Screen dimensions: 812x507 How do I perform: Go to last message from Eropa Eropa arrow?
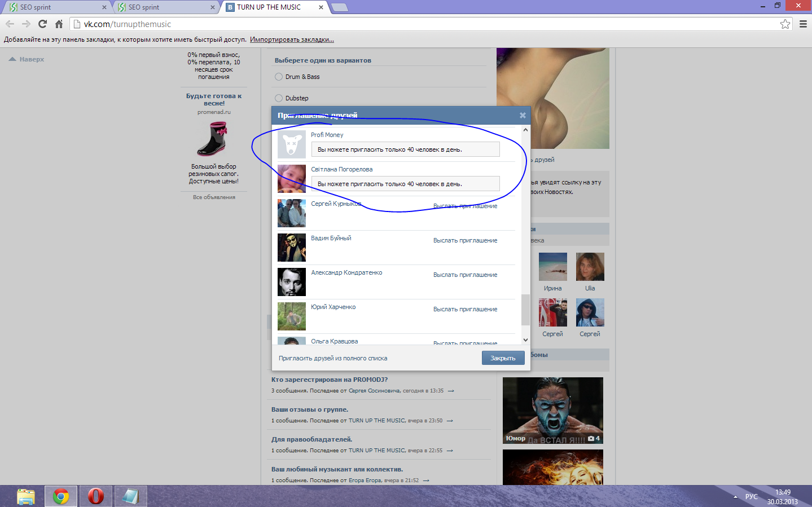(x=426, y=480)
